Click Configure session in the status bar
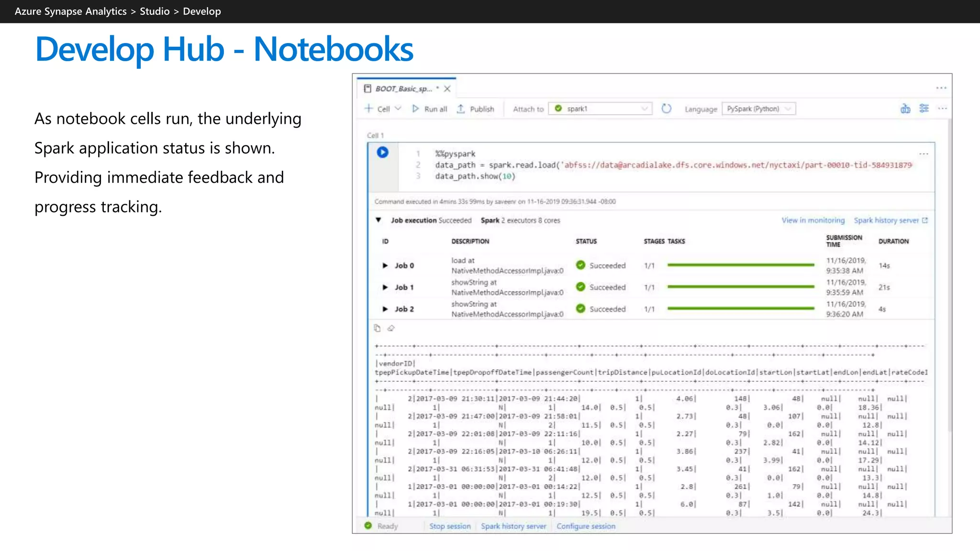 click(586, 526)
